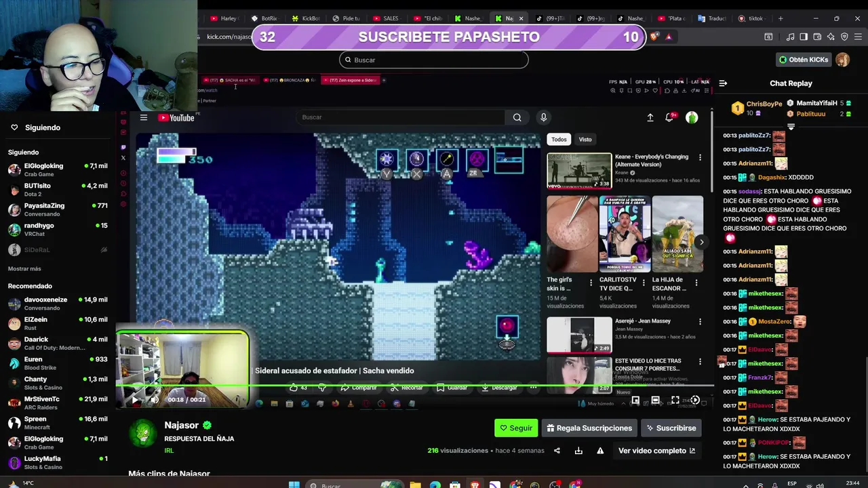
Task: Open PayasitaZing channel in sidebar
Action: (x=57, y=209)
